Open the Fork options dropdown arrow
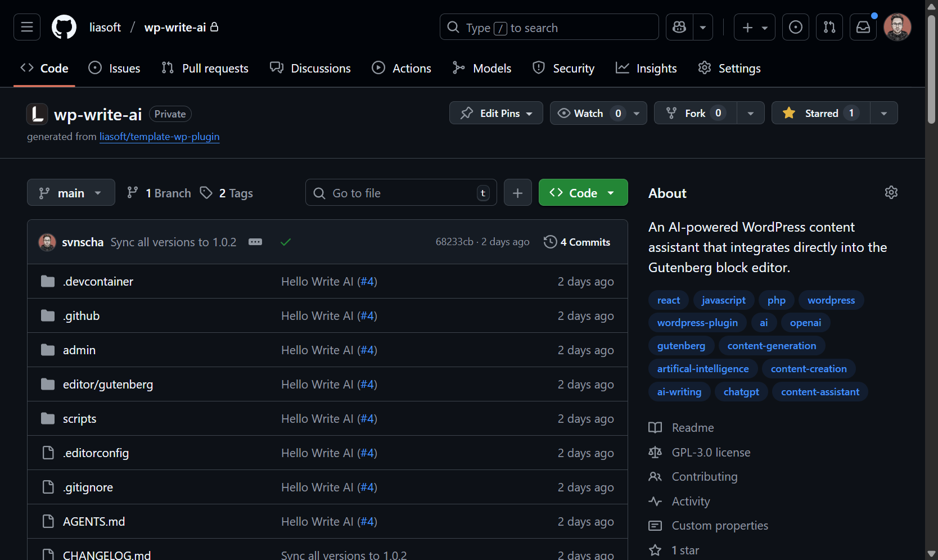The image size is (938, 560). [x=750, y=113]
